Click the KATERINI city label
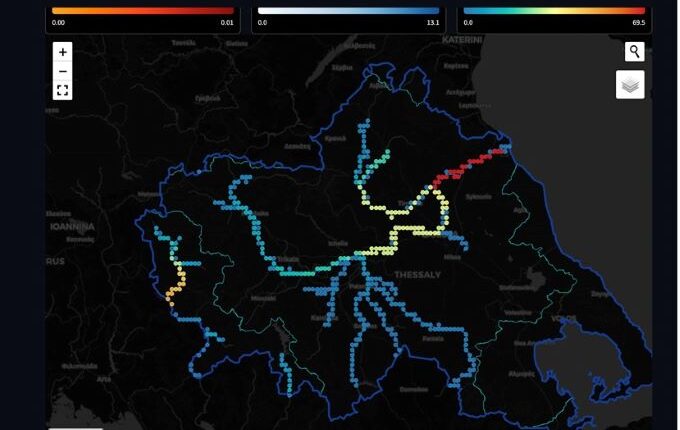This screenshot has width=680, height=430. pyautogui.click(x=462, y=39)
